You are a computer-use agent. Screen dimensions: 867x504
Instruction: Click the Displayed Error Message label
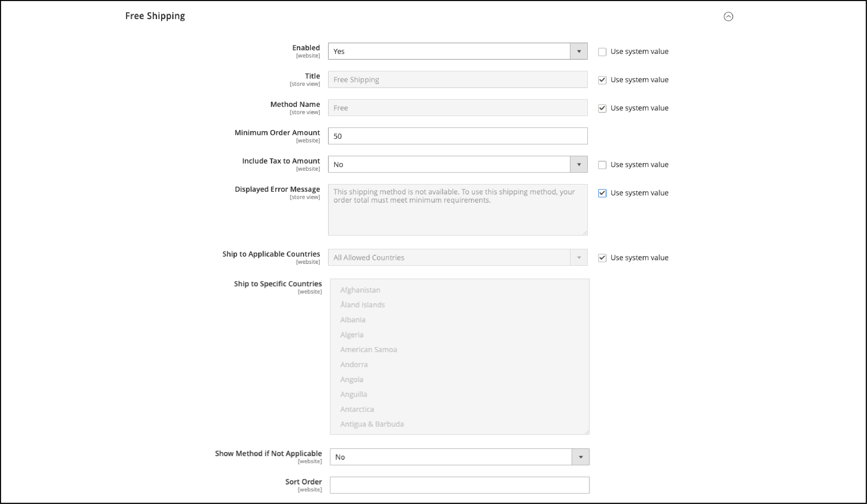pyautogui.click(x=277, y=189)
